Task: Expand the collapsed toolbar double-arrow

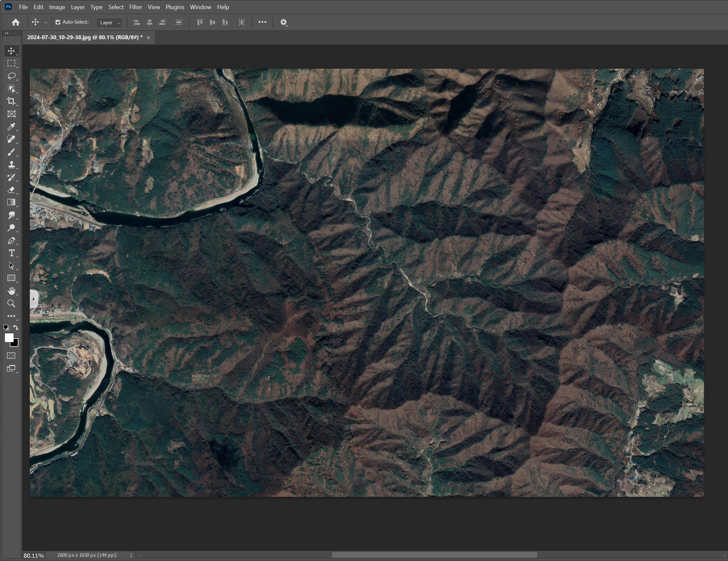Action: tap(7, 33)
